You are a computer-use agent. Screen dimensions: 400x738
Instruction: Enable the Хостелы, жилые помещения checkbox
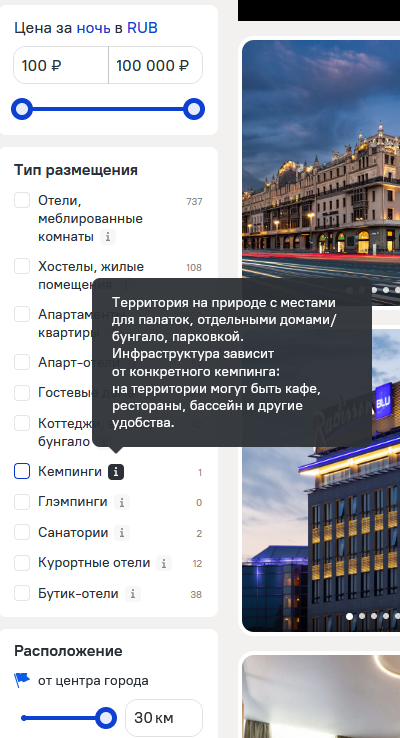[22, 266]
